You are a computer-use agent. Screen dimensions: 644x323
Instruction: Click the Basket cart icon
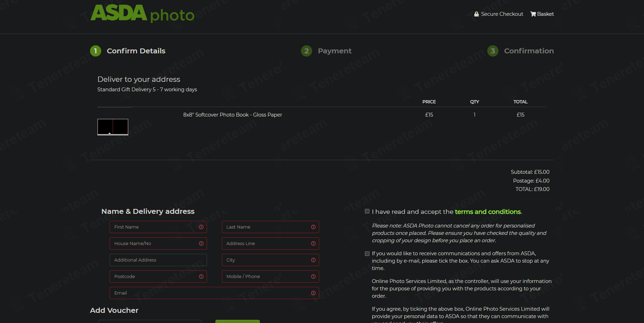tap(533, 14)
